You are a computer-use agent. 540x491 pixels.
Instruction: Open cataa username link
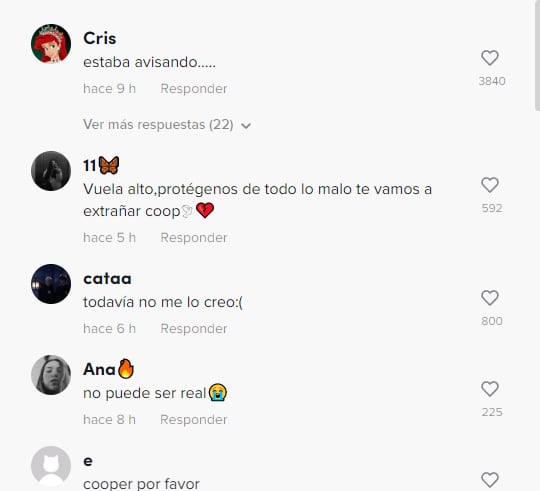coord(107,279)
